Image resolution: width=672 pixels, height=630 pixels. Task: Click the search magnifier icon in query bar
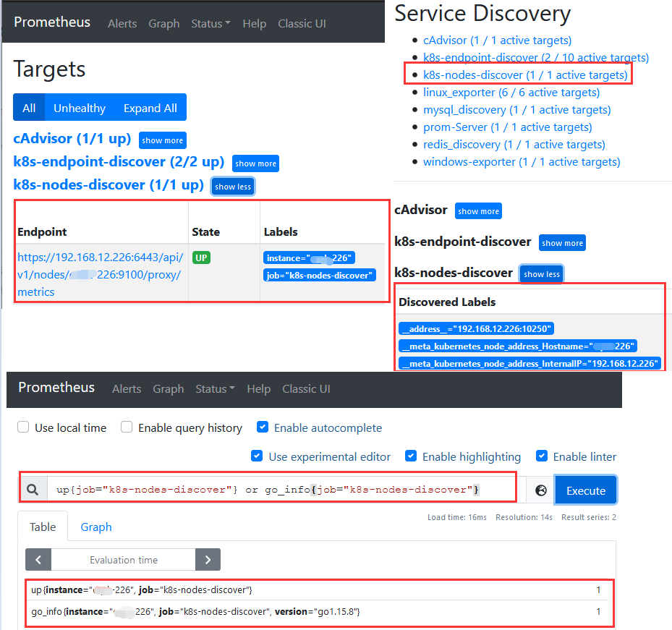point(33,490)
